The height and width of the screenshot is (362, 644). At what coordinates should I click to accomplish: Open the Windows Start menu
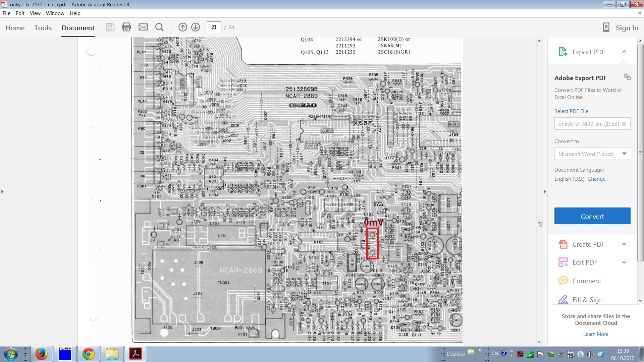pyautogui.click(x=11, y=354)
